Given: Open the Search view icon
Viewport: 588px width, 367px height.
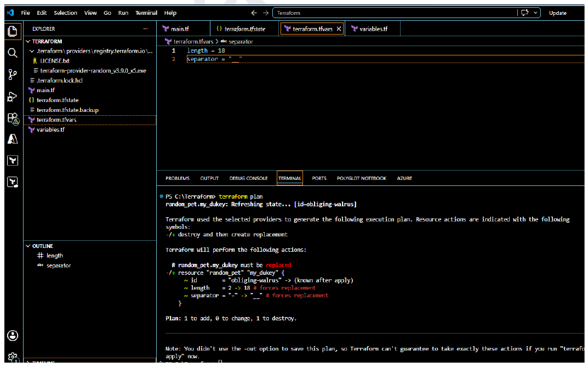Looking at the screenshot, I should point(13,53).
